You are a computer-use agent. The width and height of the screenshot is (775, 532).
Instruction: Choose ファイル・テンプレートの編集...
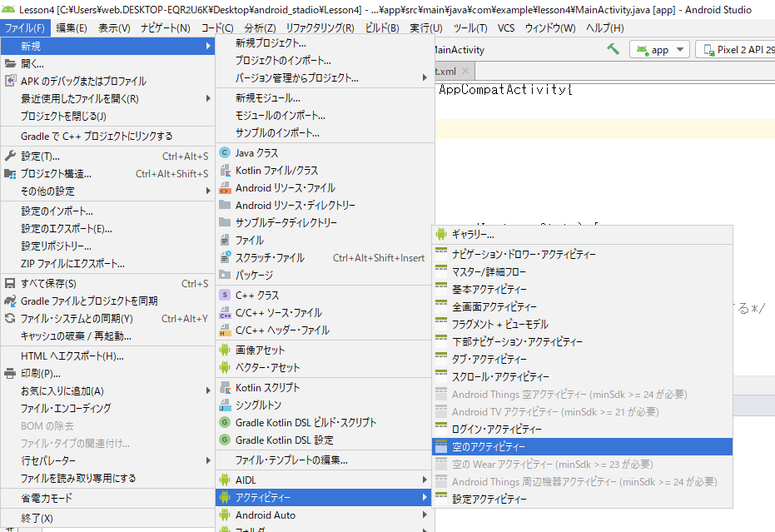[325, 460]
